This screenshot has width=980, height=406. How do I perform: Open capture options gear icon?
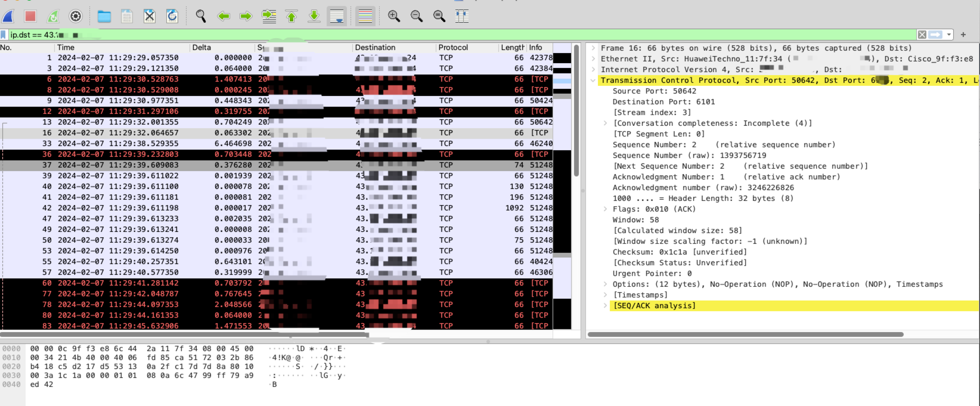click(x=76, y=16)
